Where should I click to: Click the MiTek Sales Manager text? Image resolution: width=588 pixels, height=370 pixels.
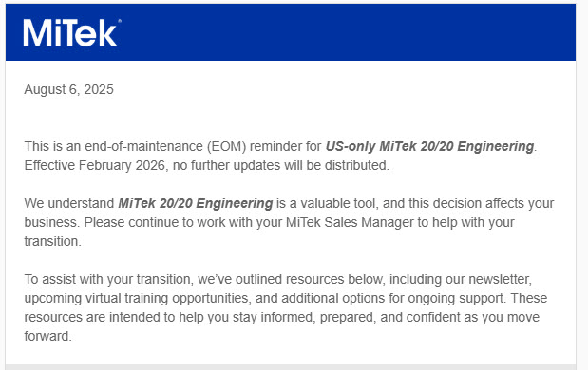click(350, 222)
